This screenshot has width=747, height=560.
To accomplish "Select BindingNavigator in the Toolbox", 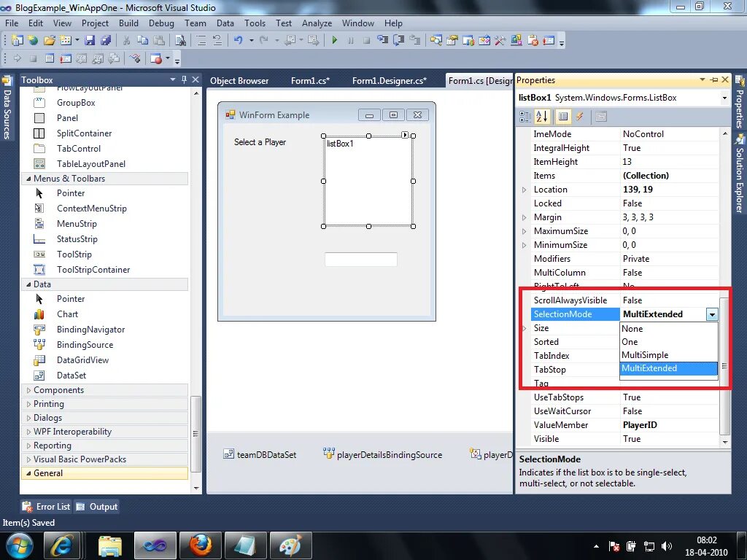I will click(90, 330).
